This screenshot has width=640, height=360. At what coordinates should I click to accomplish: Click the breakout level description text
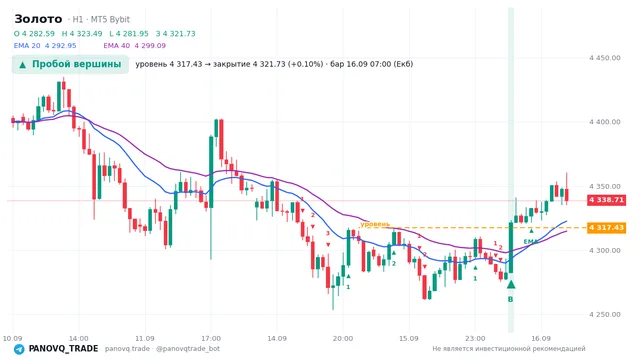(x=274, y=64)
